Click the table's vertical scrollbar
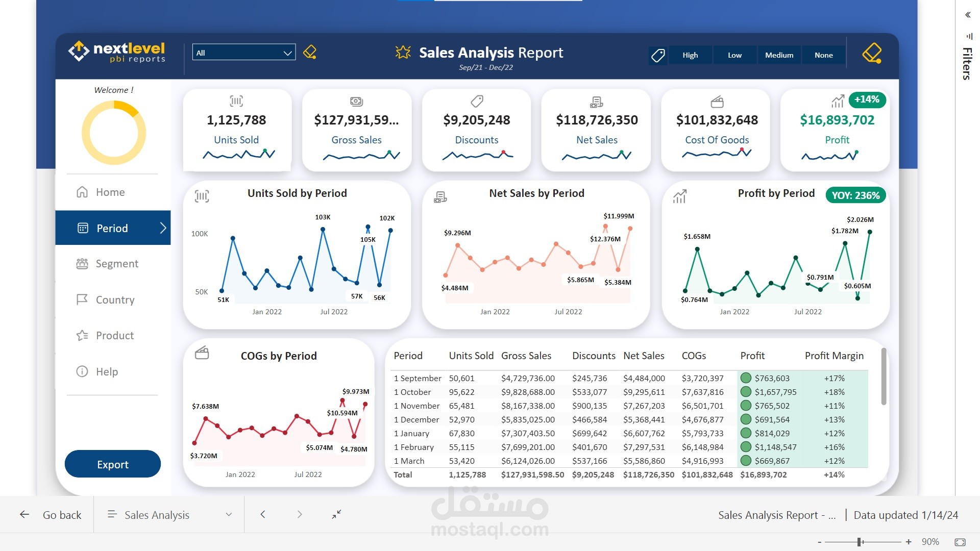 [884, 377]
